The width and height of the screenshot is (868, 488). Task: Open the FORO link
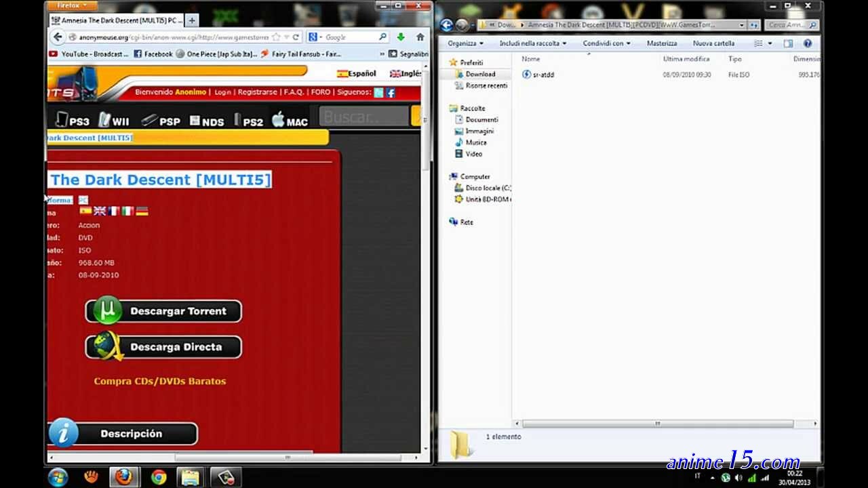pos(321,92)
